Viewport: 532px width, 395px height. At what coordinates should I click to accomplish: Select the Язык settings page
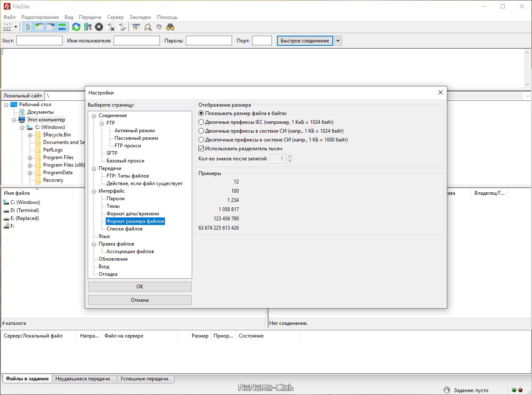(104, 236)
